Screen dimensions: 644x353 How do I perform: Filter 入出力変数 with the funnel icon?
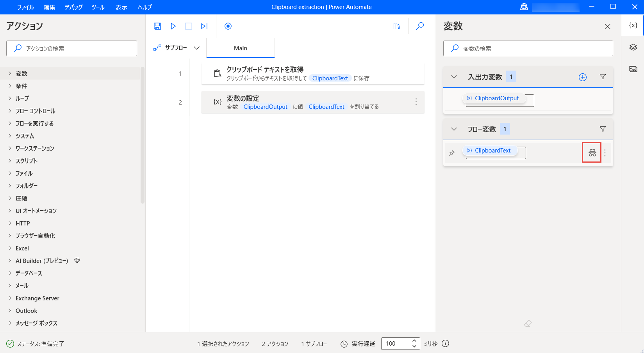point(603,77)
